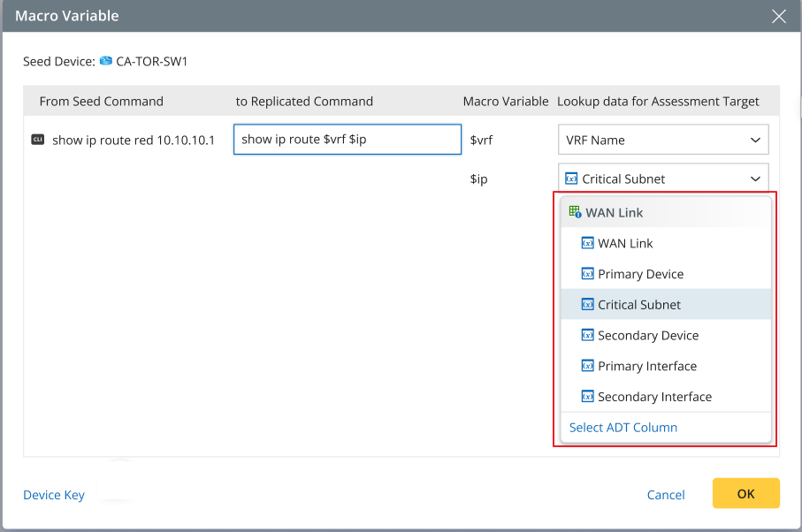The height and width of the screenshot is (532, 802).
Task: Click the replicated command input field
Action: pos(347,140)
